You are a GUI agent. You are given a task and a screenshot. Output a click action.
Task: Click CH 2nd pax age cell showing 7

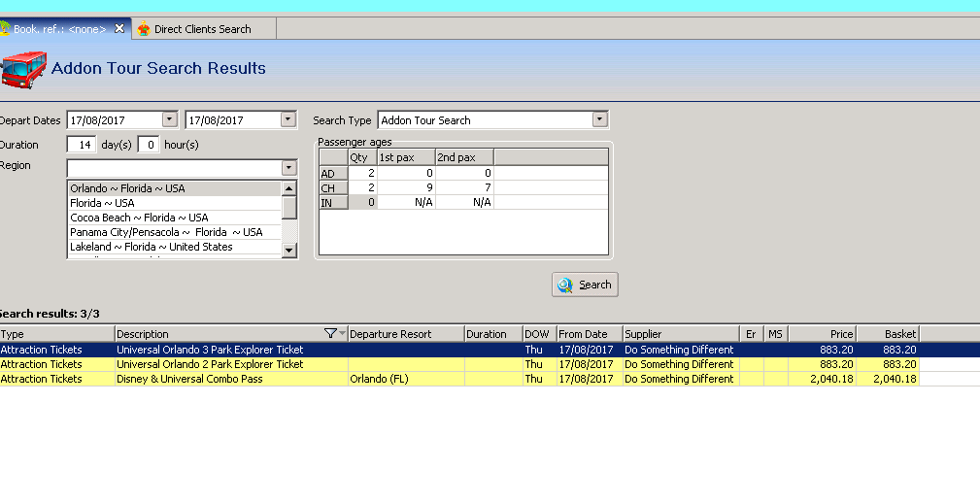[x=464, y=187]
